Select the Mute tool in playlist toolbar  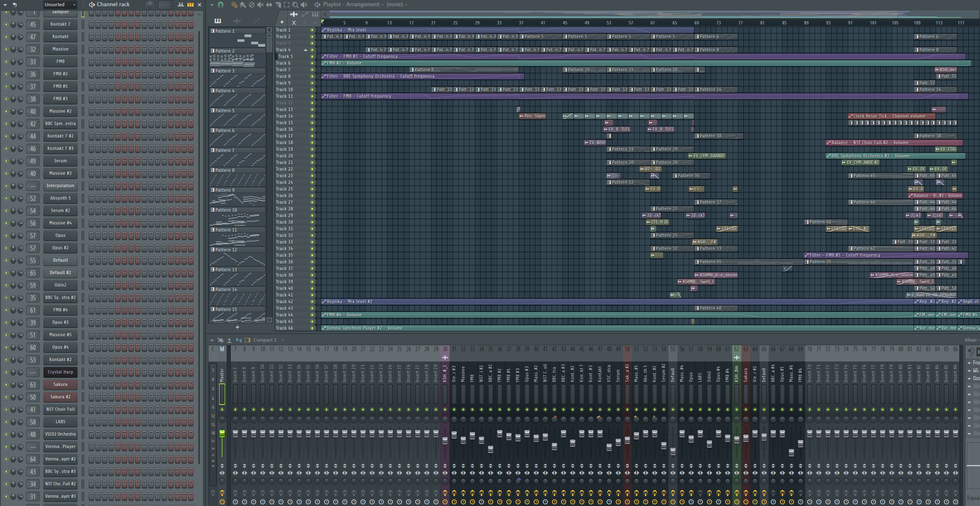tap(260, 5)
